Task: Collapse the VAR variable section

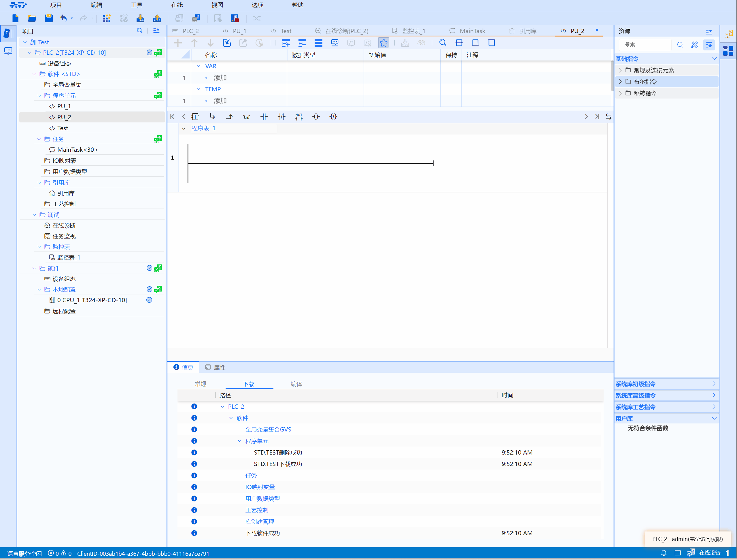Action: click(199, 66)
